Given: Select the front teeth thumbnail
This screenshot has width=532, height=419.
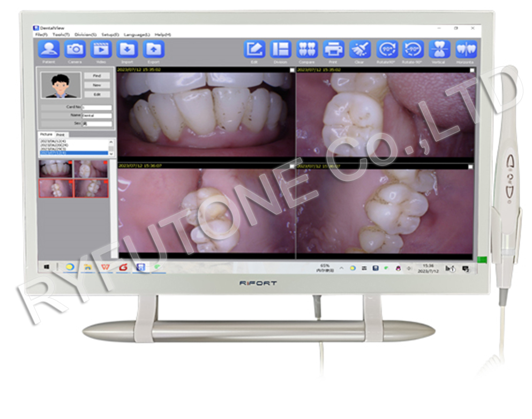Looking at the screenshot, I should point(56,169).
